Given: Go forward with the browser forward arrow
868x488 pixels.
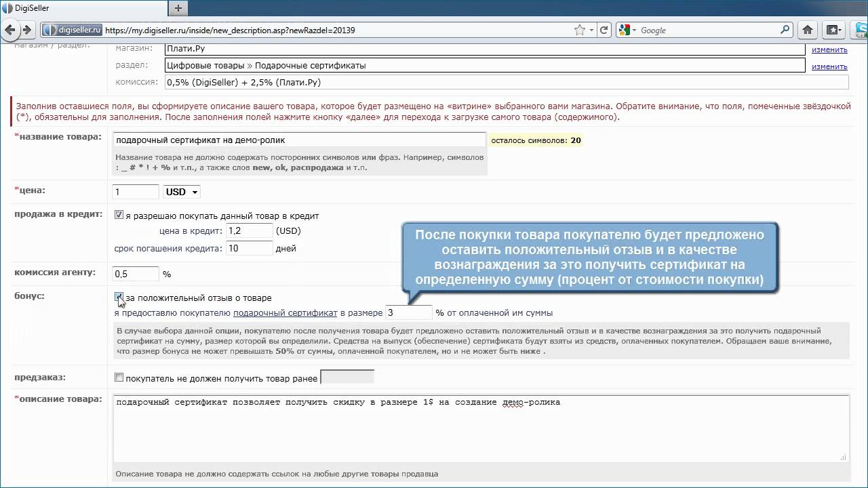Looking at the screenshot, I should coord(27,30).
